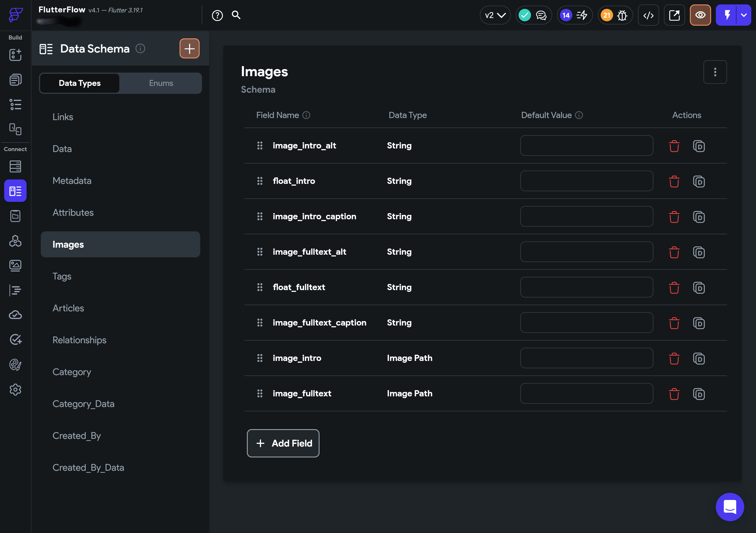Click the plus icon to add data type

click(x=189, y=48)
